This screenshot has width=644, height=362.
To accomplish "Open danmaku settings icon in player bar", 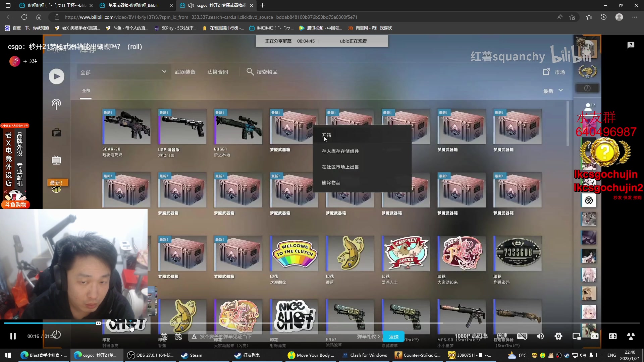I will coord(178,337).
